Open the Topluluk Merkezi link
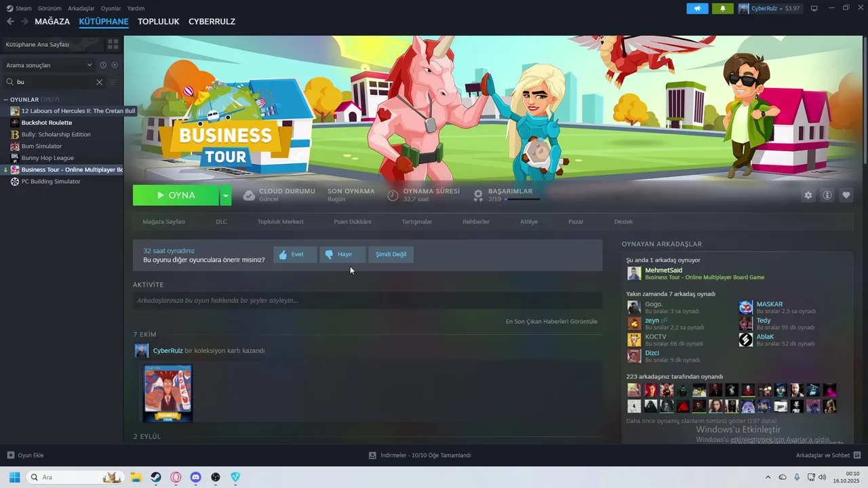The width and height of the screenshot is (868, 488). 280,222
